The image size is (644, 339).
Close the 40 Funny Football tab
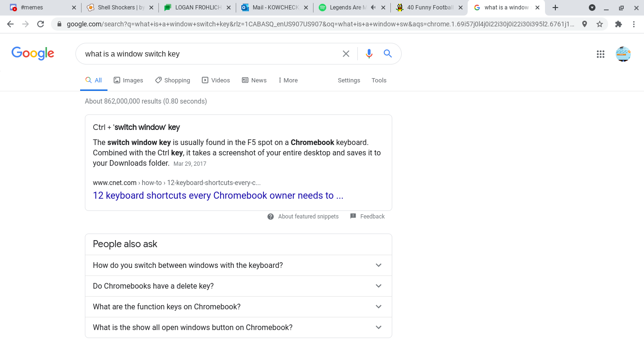pyautogui.click(x=460, y=8)
